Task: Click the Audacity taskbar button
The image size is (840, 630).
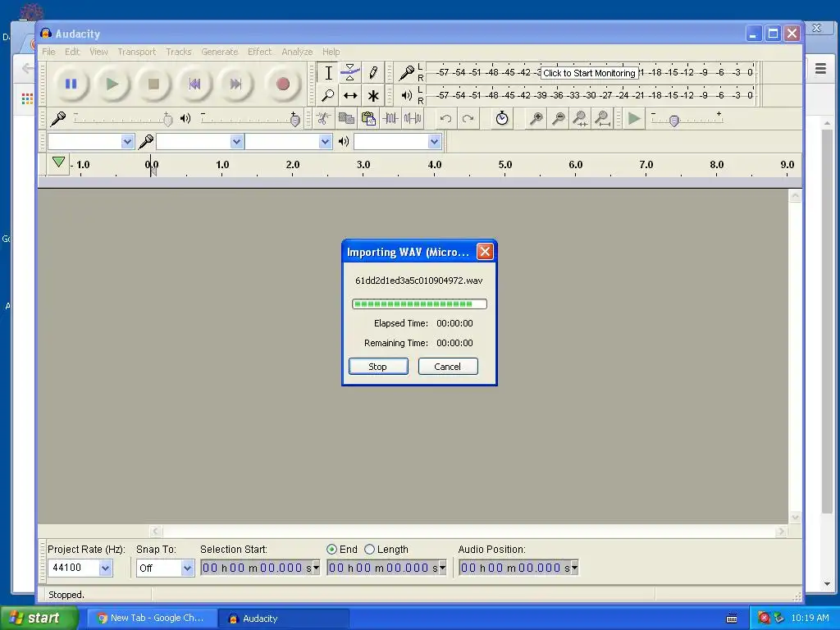Action: tap(285, 619)
